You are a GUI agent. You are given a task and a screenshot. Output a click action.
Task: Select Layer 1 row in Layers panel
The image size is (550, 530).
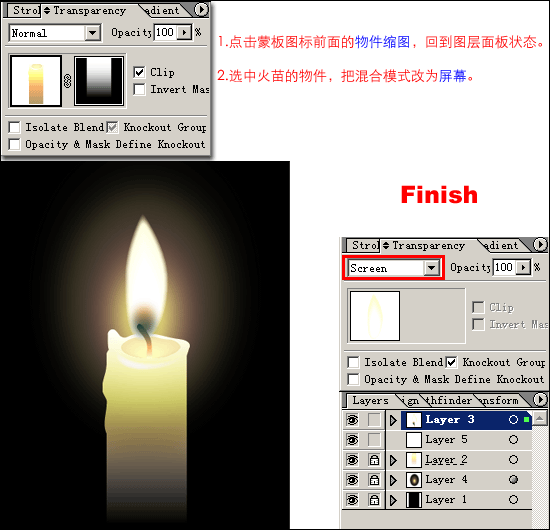[x=437, y=499]
